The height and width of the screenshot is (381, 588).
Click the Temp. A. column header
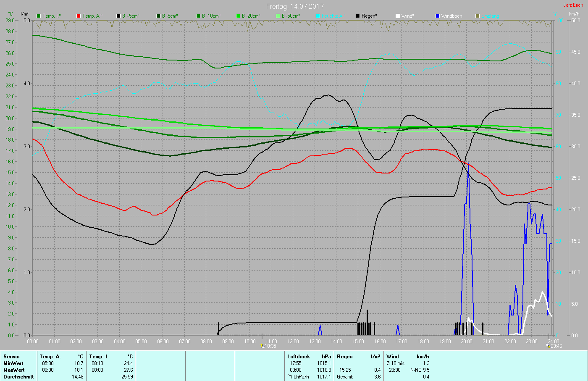click(x=50, y=357)
